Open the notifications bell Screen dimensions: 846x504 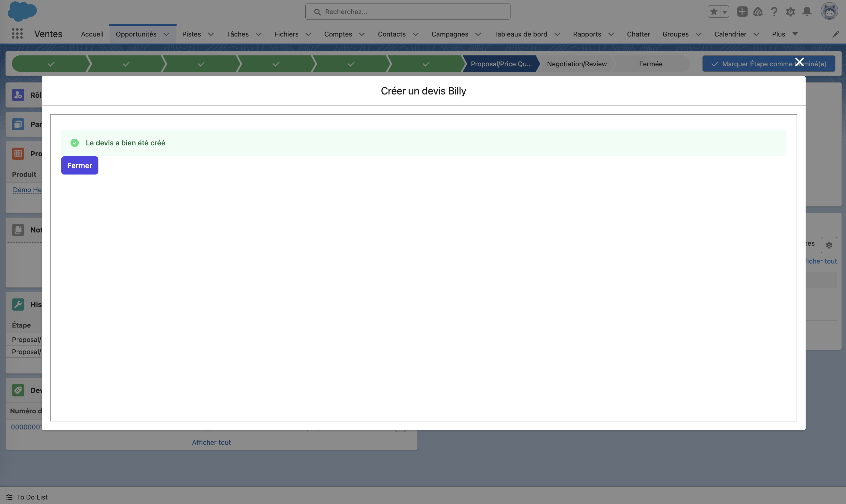[807, 12]
